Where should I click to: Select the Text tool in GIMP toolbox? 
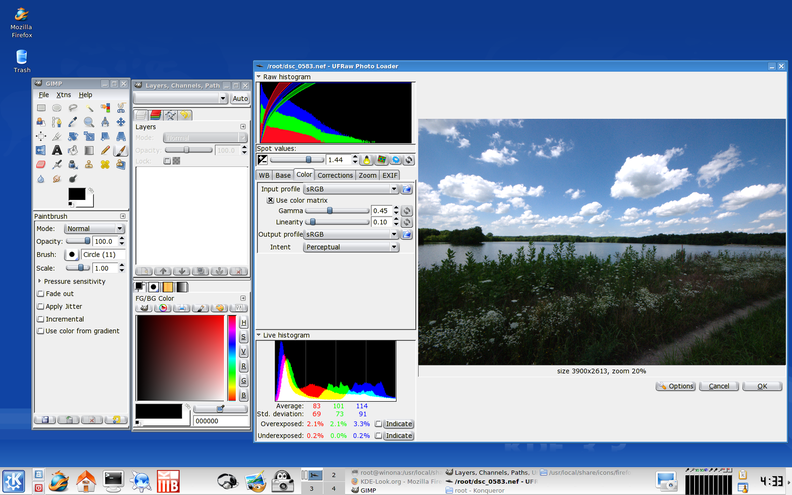click(57, 150)
